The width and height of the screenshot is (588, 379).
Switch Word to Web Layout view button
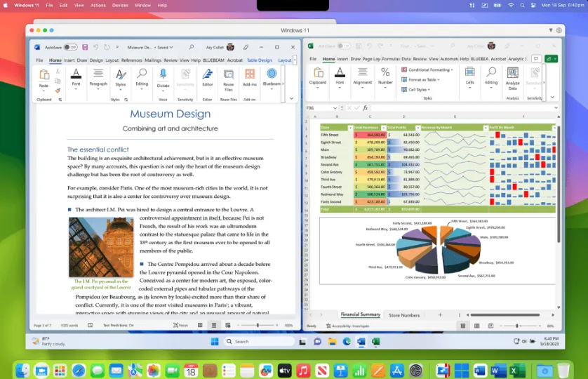coord(227,326)
